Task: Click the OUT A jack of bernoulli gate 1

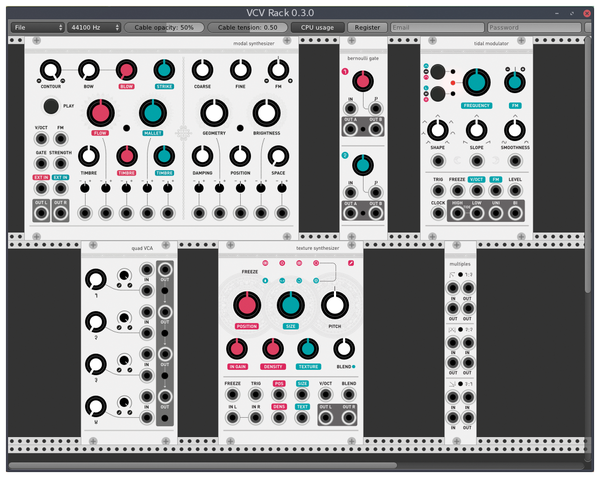Action: pyautogui.click(x=350, y=129)
